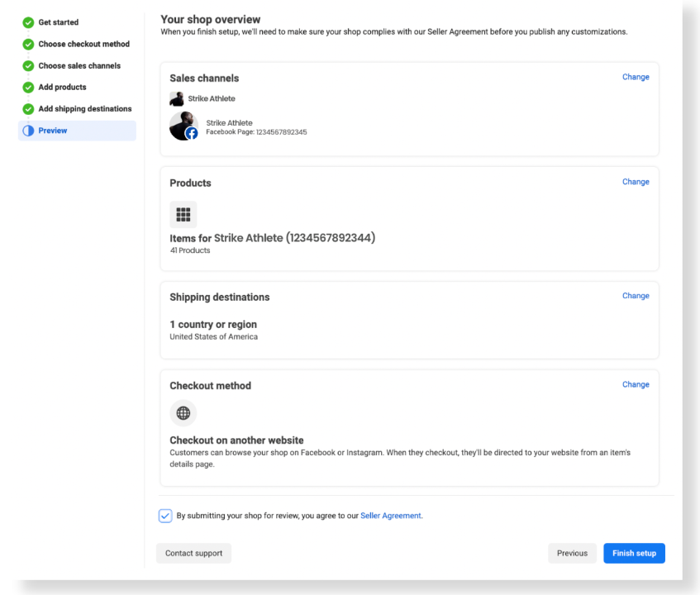Viewport: 700px width, 595px height.
Task: Open the Add products step
Action: 62,87
